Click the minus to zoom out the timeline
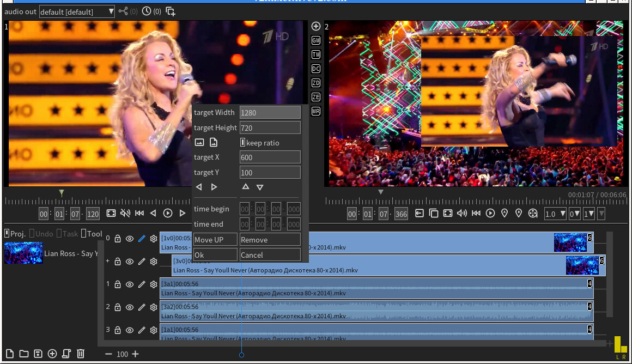The height and width of the screenshot is (364, 632). click(110, 354)
